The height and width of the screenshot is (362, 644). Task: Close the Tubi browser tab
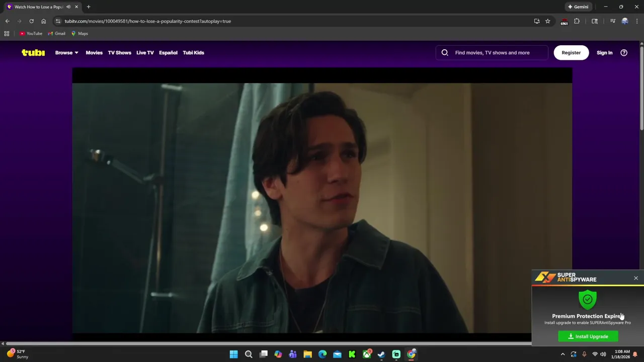coord(76,7)
